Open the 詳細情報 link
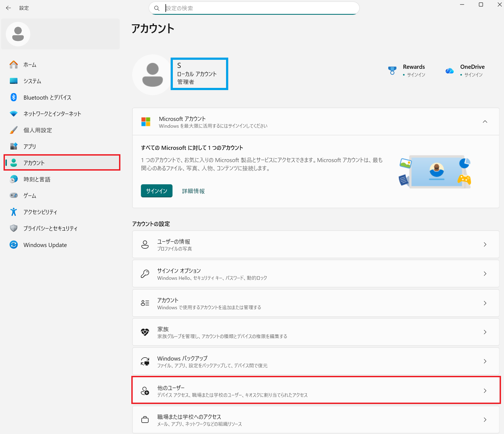 [193, 191]
